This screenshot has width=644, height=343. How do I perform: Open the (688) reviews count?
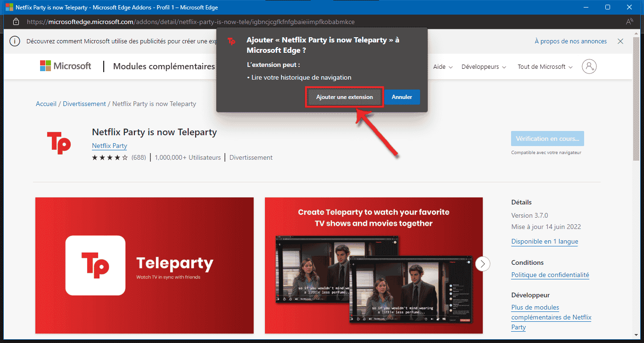pyautogui.click(x=139, y=157)
